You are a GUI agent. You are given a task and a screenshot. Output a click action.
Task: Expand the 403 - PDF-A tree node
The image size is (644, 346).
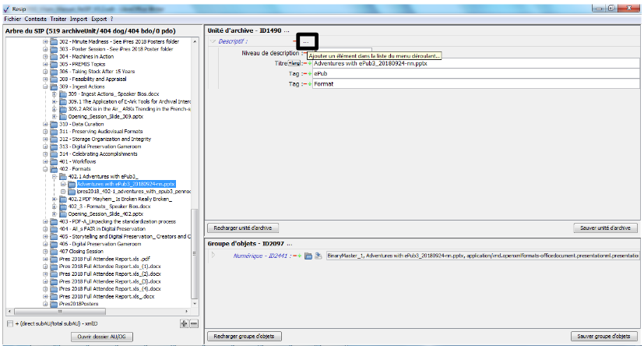tap(45, 221)
